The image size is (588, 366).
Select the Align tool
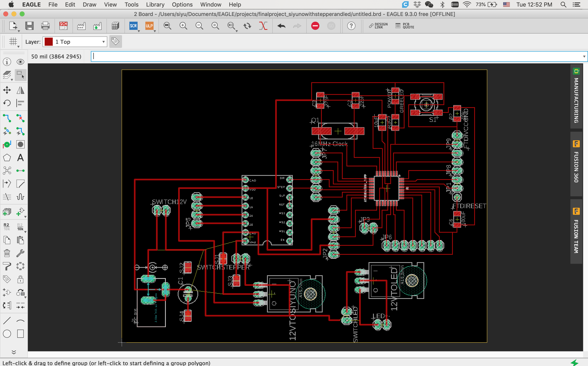[x=20, y=103]
